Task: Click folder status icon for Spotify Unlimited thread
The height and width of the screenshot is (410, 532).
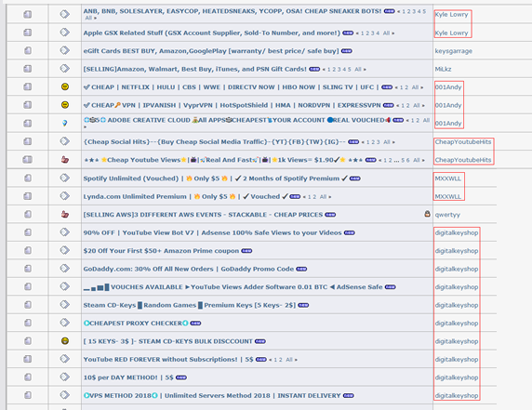Action: 28,179
